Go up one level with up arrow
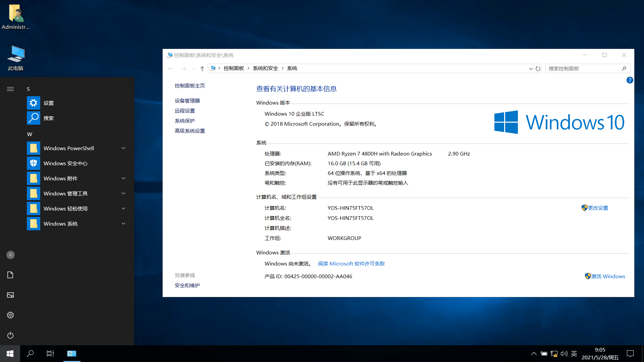 202,68
